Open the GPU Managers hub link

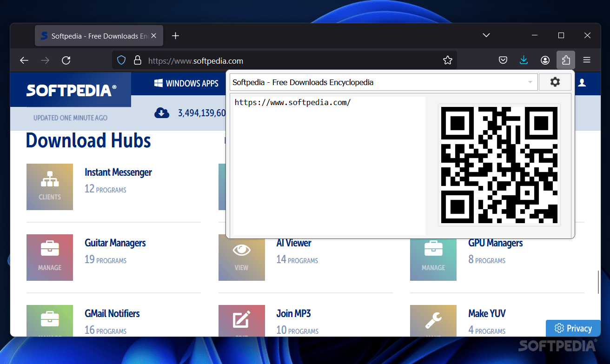pos(496,243)
